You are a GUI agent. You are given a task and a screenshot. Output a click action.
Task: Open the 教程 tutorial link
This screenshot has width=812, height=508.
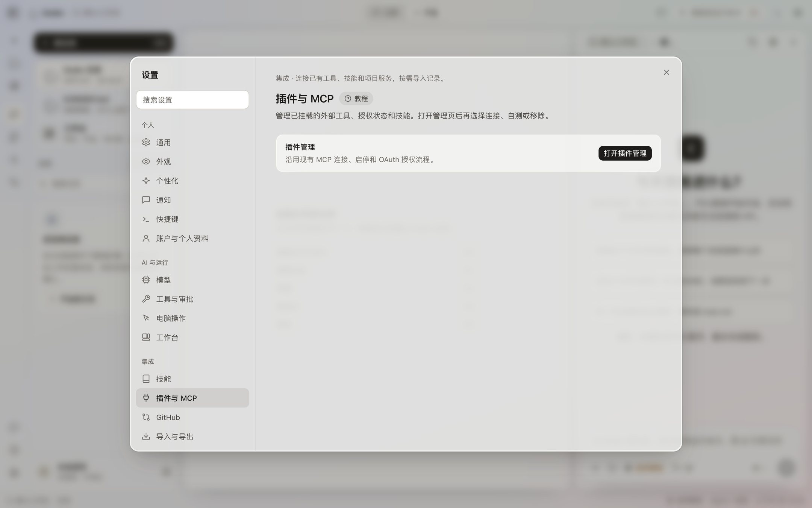click(x=356, y=99)
